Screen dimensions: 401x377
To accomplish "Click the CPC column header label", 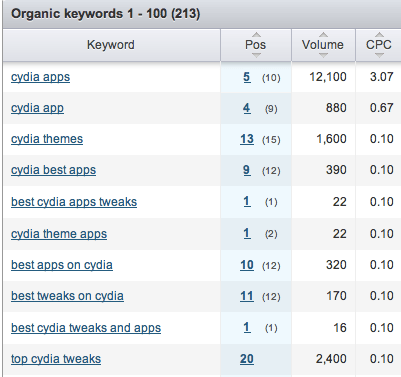I will tap(379, 45).
